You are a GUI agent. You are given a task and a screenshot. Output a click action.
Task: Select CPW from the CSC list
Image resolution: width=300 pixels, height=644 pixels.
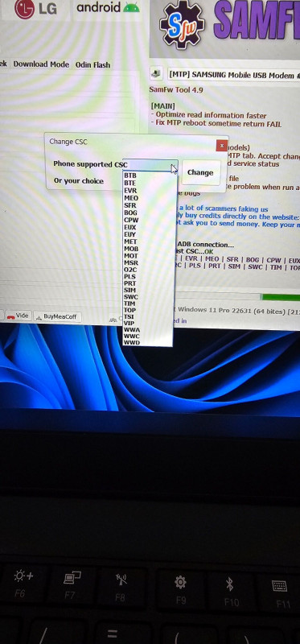pyautogui.click(x=131, y=220)
